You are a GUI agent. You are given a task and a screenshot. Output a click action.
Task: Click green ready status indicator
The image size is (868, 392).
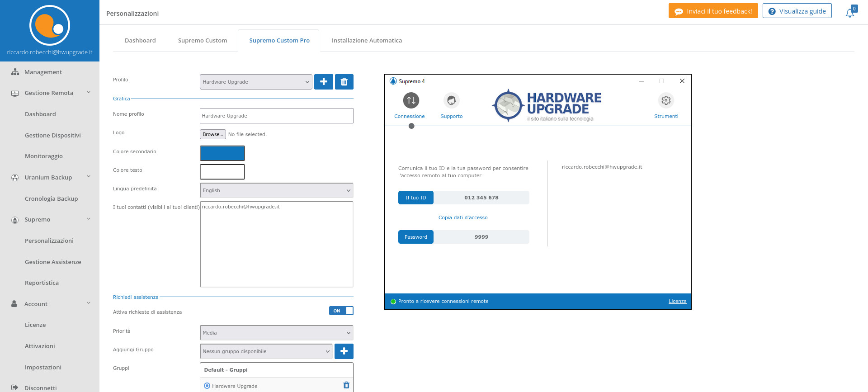(x=393, y=302)
